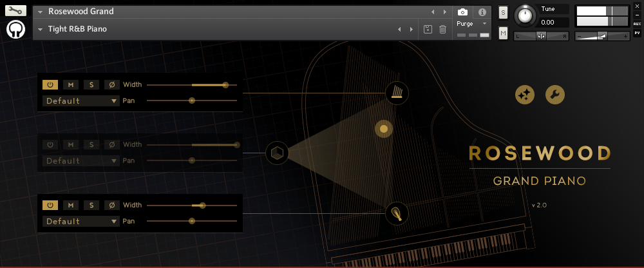This screenshot has width=644, height=268.
Task: Open the Rosewood Grand instrument menu
Action: (41, 12)
